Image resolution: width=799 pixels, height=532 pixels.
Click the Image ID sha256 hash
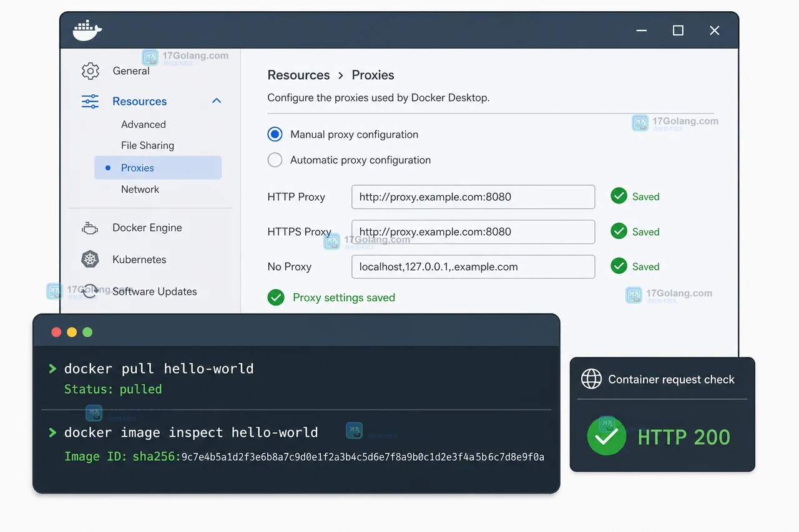[363, 457]
